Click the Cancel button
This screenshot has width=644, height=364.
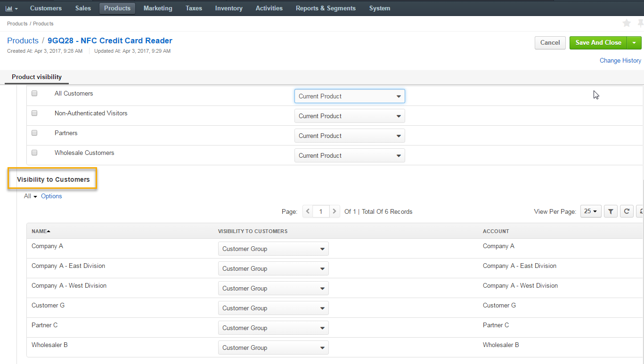[550, 42]
